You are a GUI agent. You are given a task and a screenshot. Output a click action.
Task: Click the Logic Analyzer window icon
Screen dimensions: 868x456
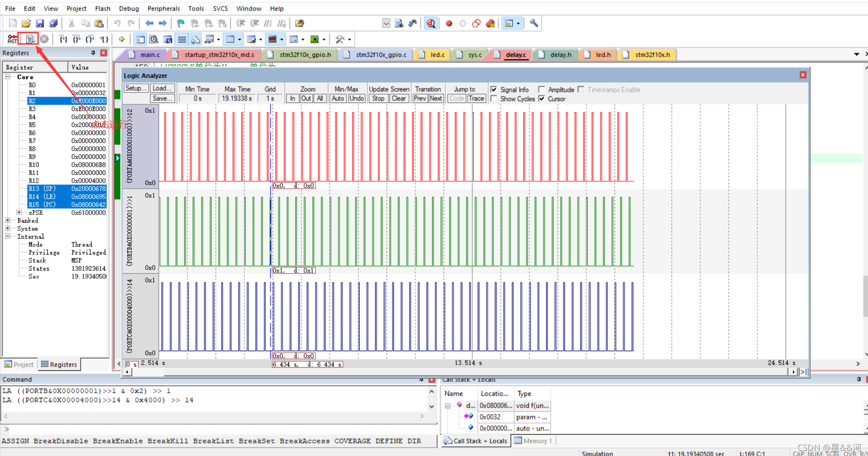tap(273, 40)
